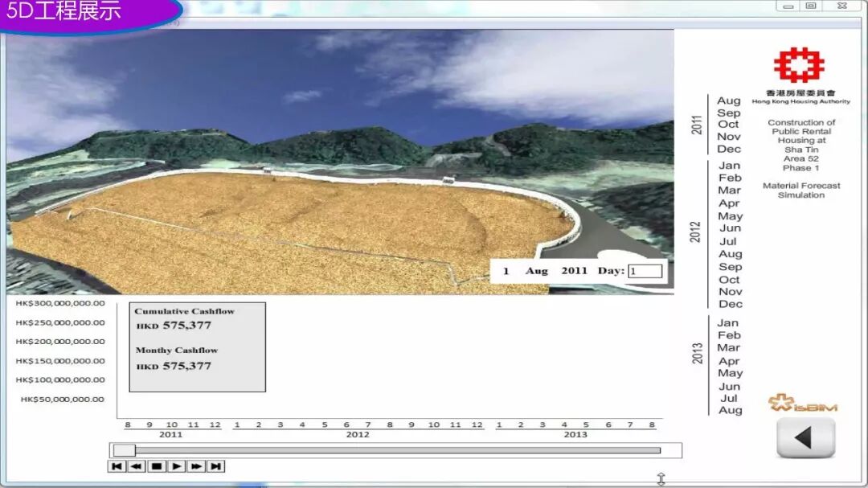Click the HK$50,000,000.00 axis label
Viewport: 868px width, 488px height.
[63, 399]
